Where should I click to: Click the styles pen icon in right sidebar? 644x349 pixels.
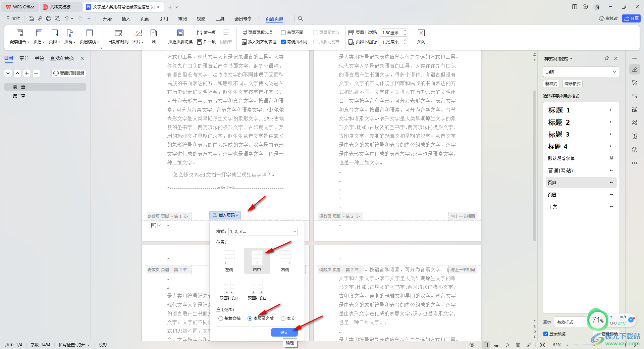635,69
